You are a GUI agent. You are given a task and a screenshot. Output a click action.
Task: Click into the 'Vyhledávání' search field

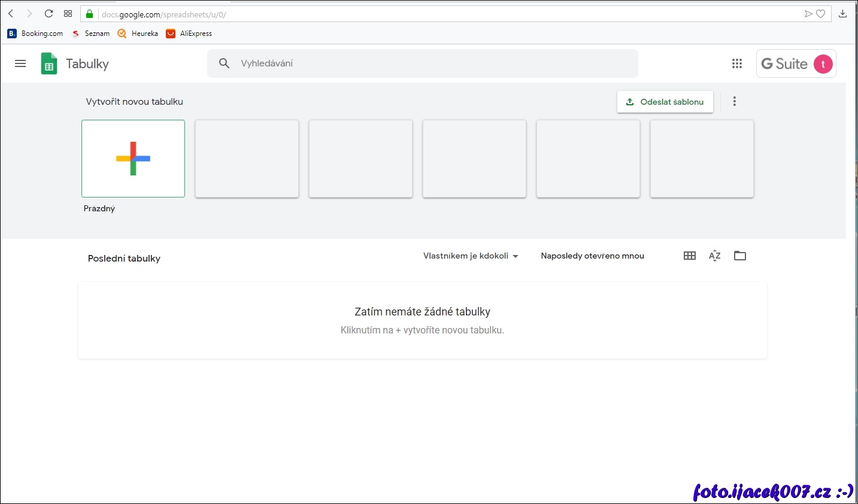(431, 63)
